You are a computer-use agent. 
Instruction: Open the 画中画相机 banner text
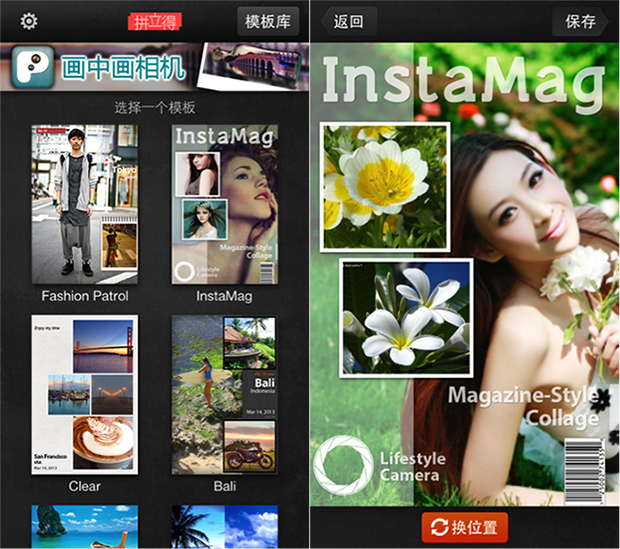tap(123, 68)
